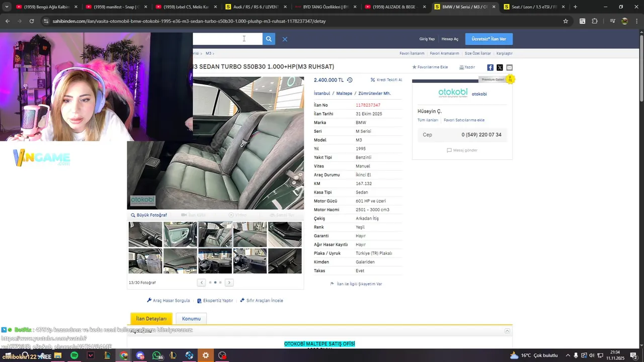
Task: Switch to the ALIZADE & BEGE tab
Action: (x=394, y=7)
